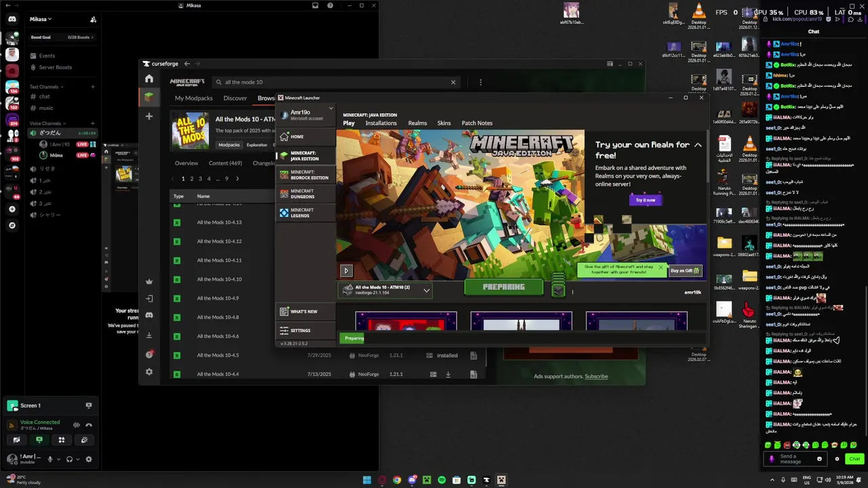The height and width of the screenshot is (488, 868).
Task: Toggle Discord camera button
Action: [16, 440]
